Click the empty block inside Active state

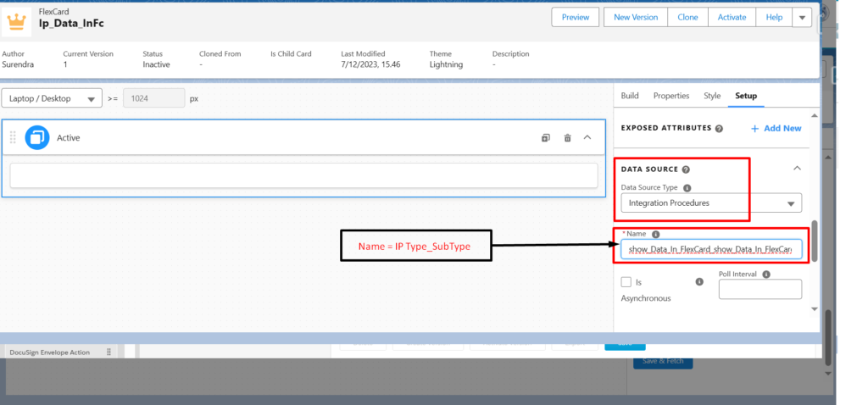pyautogui.click(x=304, y=175)
